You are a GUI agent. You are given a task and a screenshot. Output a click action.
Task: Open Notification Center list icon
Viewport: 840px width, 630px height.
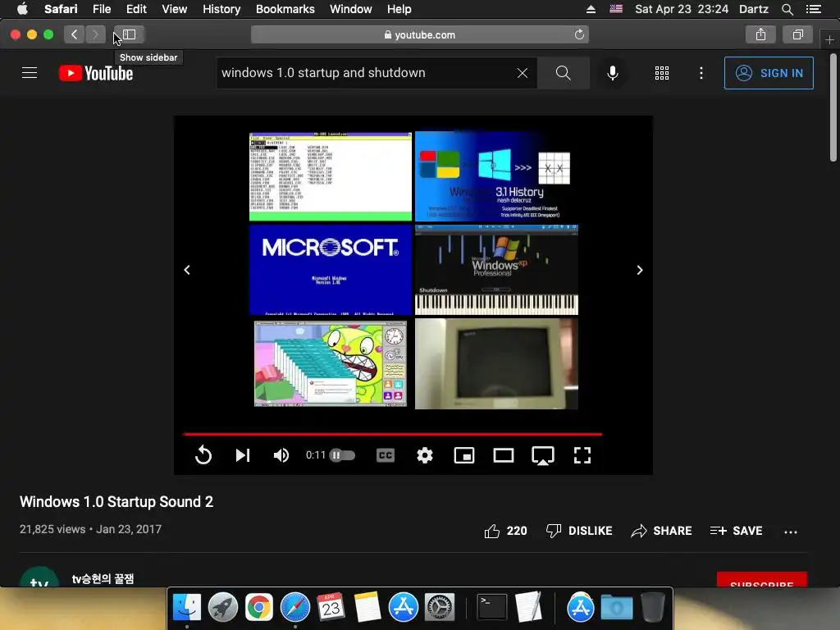pyautogui.click(x=813, y=9)
